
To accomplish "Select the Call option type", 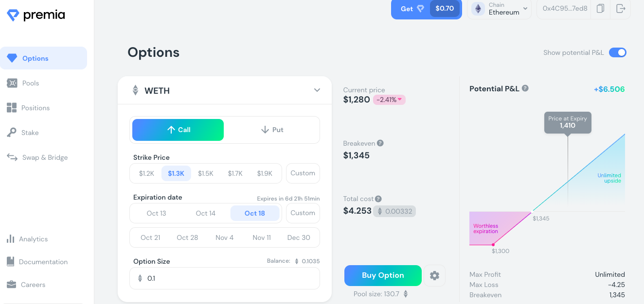I will pos(178,130).
